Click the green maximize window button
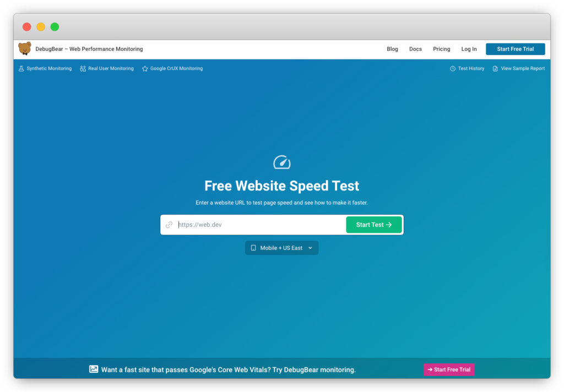The image size is (564, 392). (55, 26)
